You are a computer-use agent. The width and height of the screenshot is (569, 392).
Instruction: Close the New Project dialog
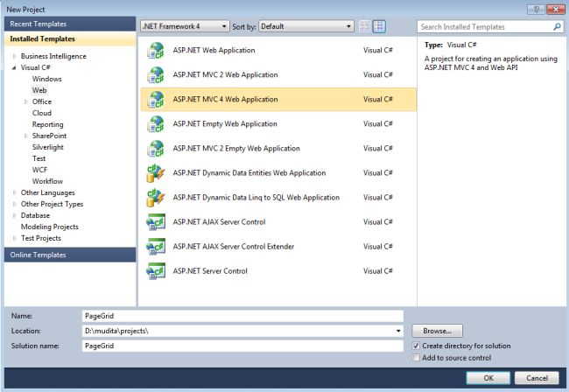tap(555, 9)
